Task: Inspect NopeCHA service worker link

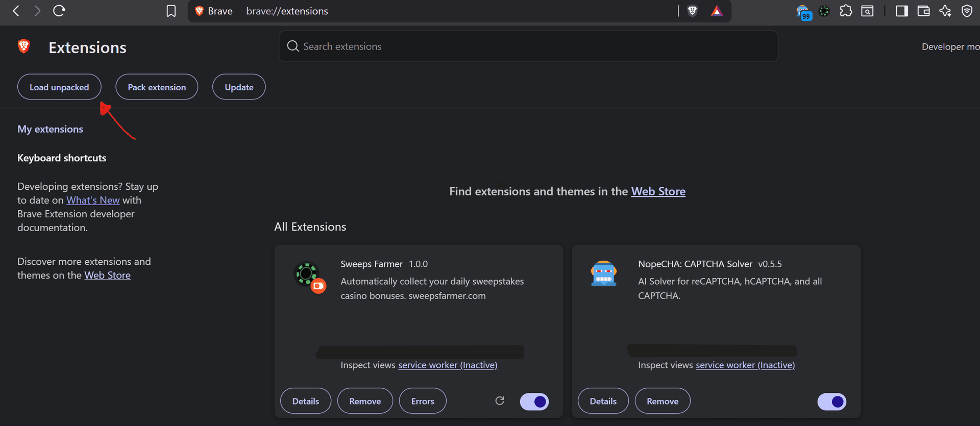Action: 745,365
